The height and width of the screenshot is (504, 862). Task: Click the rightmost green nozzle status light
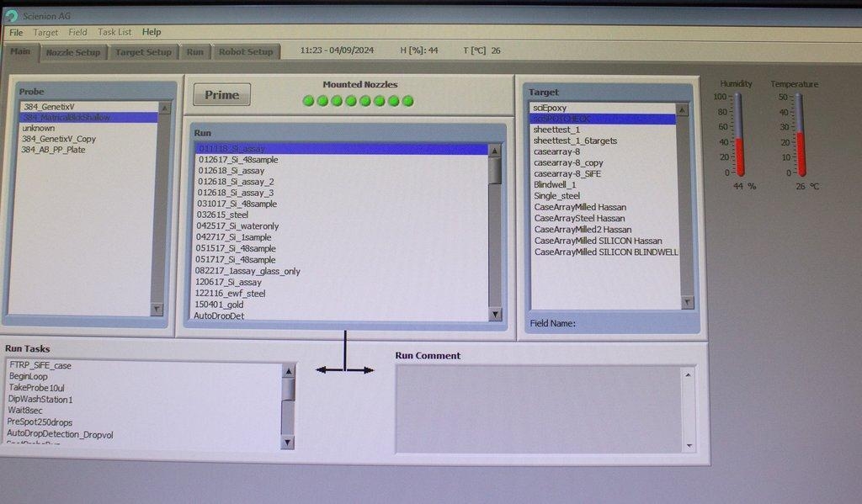coord(407,100)
